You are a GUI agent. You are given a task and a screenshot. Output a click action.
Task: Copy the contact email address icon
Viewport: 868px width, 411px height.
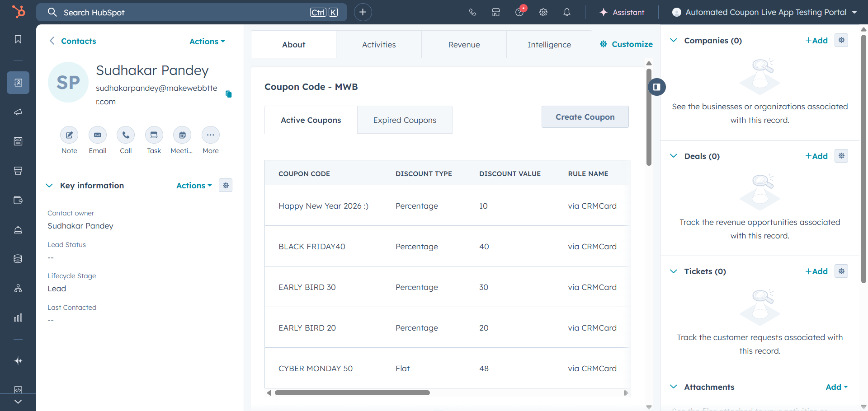coord(229,94)
